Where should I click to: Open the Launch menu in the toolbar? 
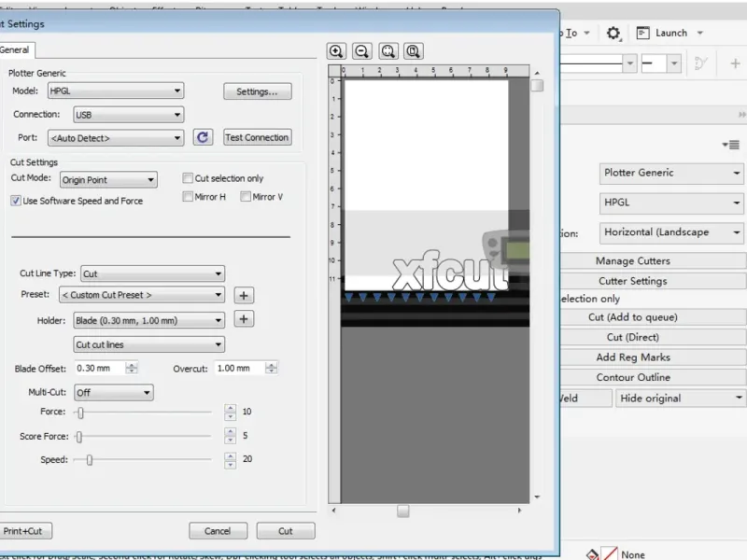670,33
